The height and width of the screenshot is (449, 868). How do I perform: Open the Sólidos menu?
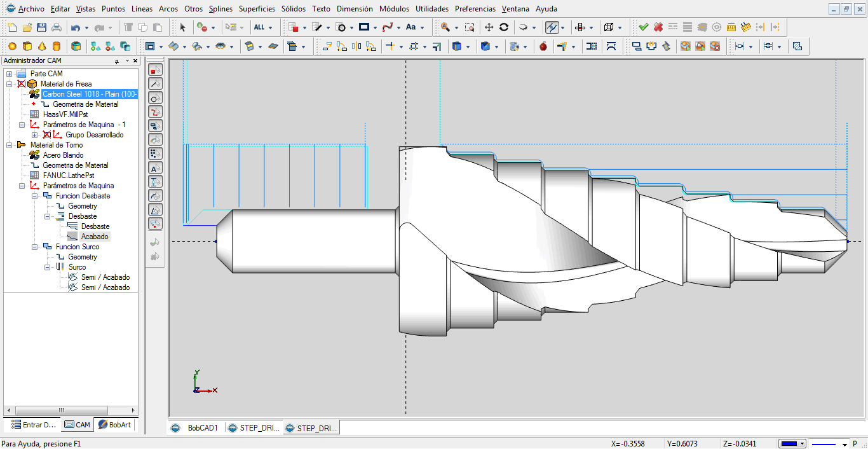point(294,9)
